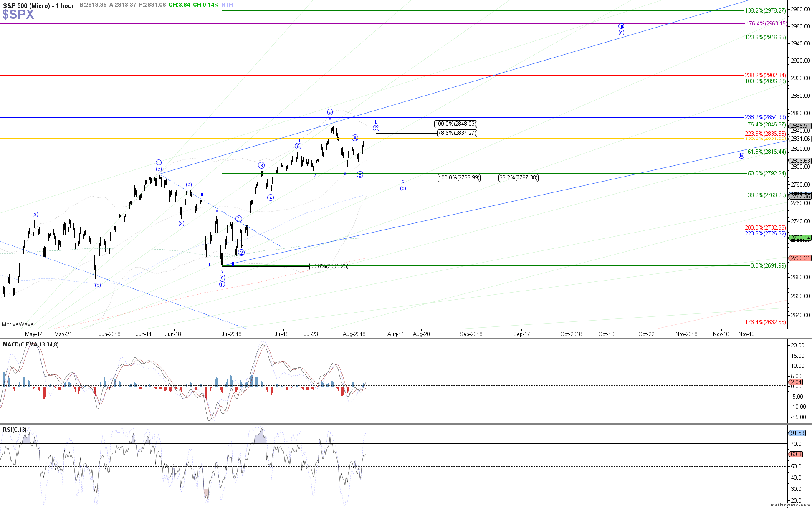Select the boxed 100.0%(2848.03) target label
The image size is (812, 508).
point(455,124)
